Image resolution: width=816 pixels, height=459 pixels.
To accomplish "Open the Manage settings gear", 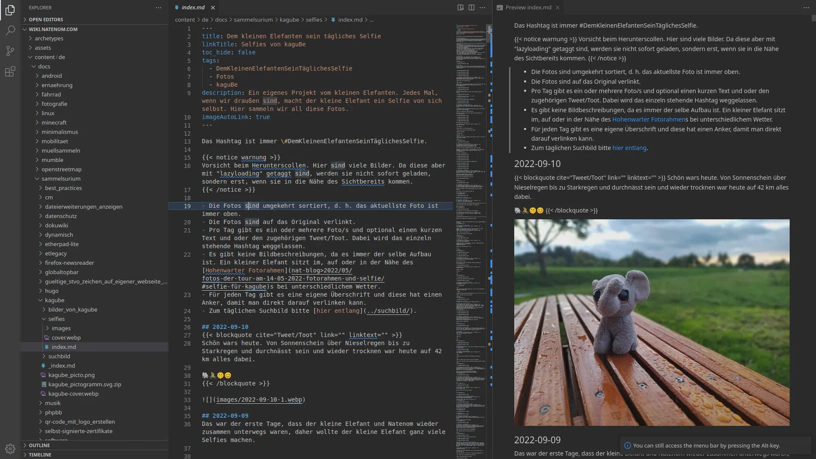I will click(x=10, y=449).
